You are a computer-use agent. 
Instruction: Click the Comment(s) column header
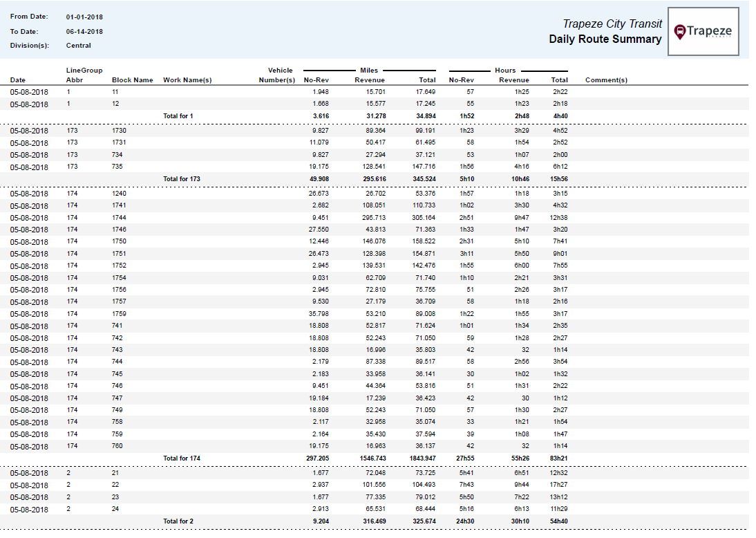tap(606, 80)
